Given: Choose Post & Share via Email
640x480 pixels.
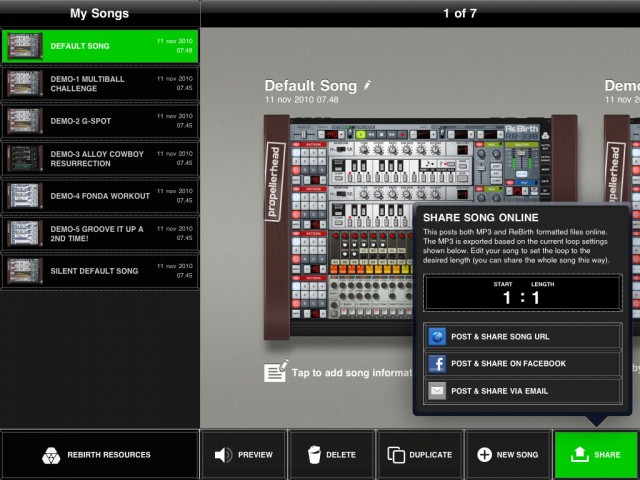Looking at the screenshot, I should click(x=523, y=391).
